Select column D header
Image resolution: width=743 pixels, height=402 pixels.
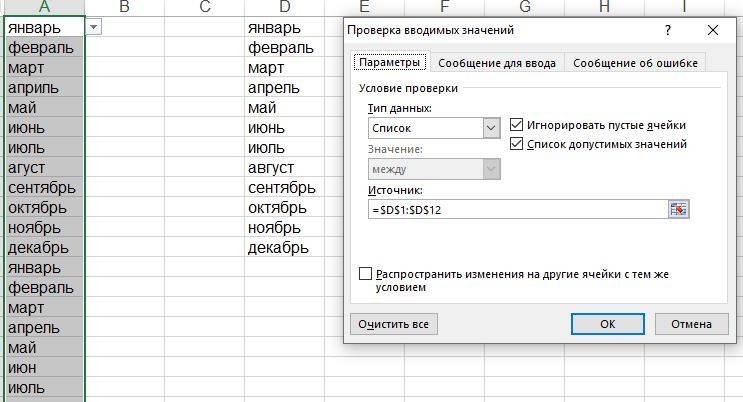[284, 8]
